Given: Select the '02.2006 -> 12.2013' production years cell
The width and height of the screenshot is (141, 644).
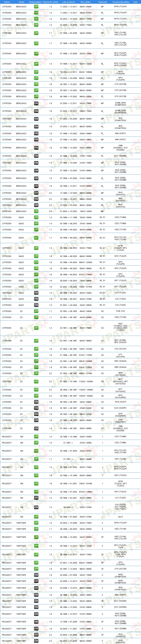Looking at the screenshot, I should pos(69,581).
